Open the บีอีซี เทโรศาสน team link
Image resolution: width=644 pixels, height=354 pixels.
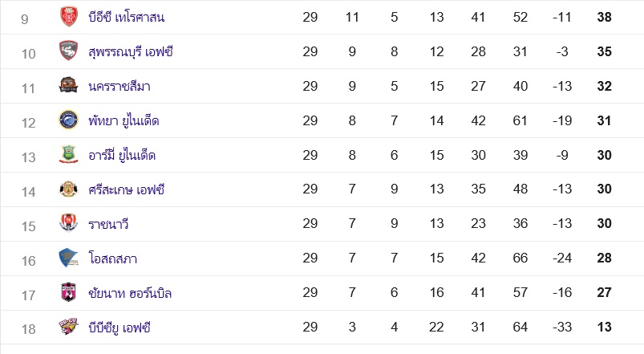point(127,18)
